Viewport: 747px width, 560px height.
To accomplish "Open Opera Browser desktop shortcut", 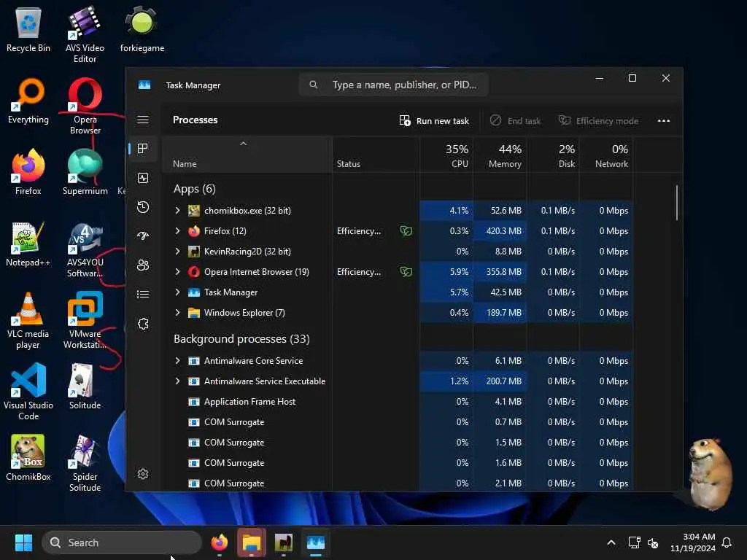I will pyautogui.click(x=85, y=106).
